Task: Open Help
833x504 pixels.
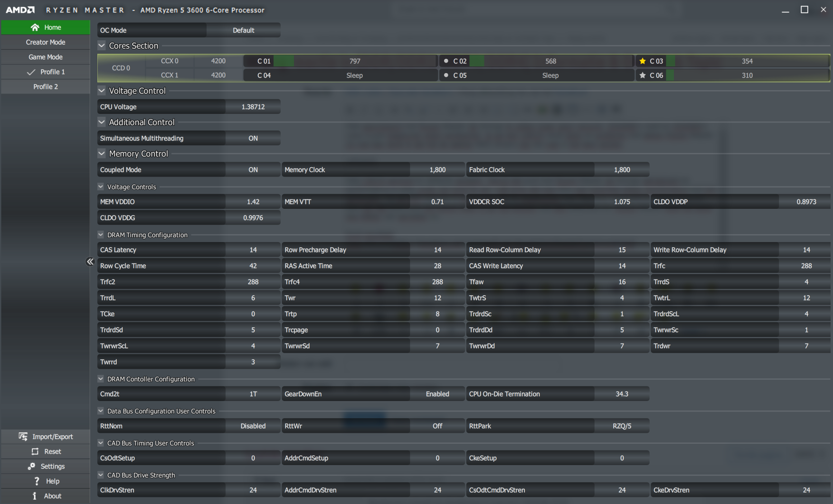Action: [x=46, y=481]
